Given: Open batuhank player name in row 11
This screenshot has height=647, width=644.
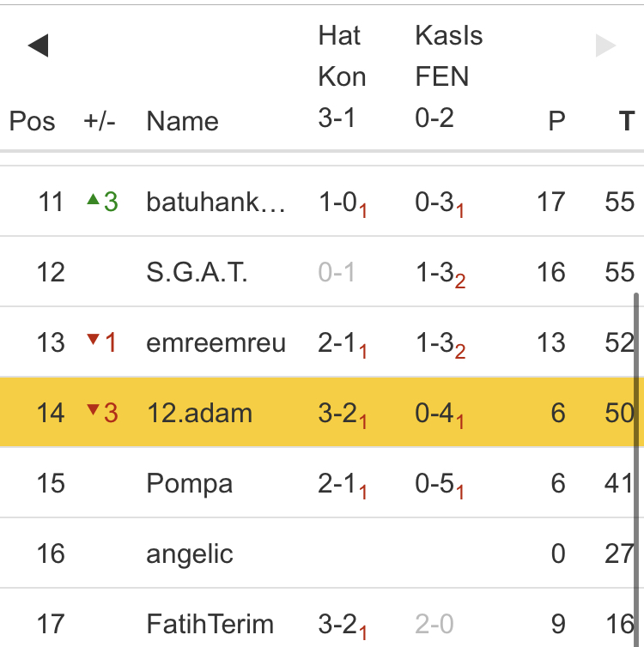Looking at the screenshot, I should click(x=216, y=202).
